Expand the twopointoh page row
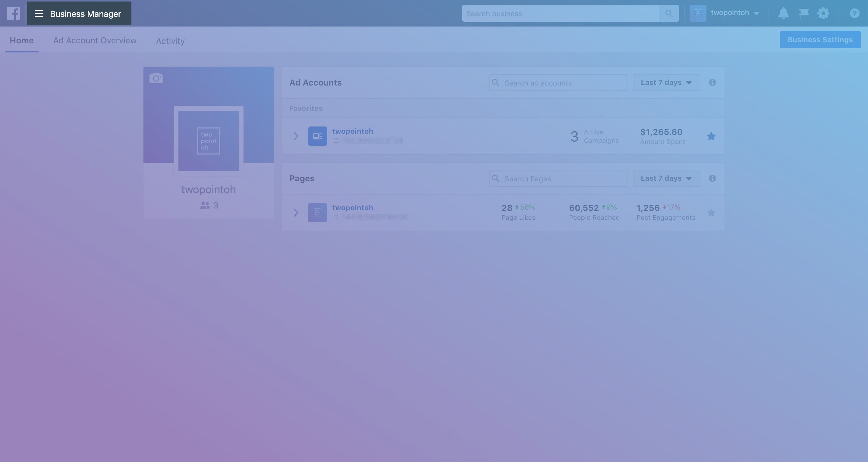 296,213
